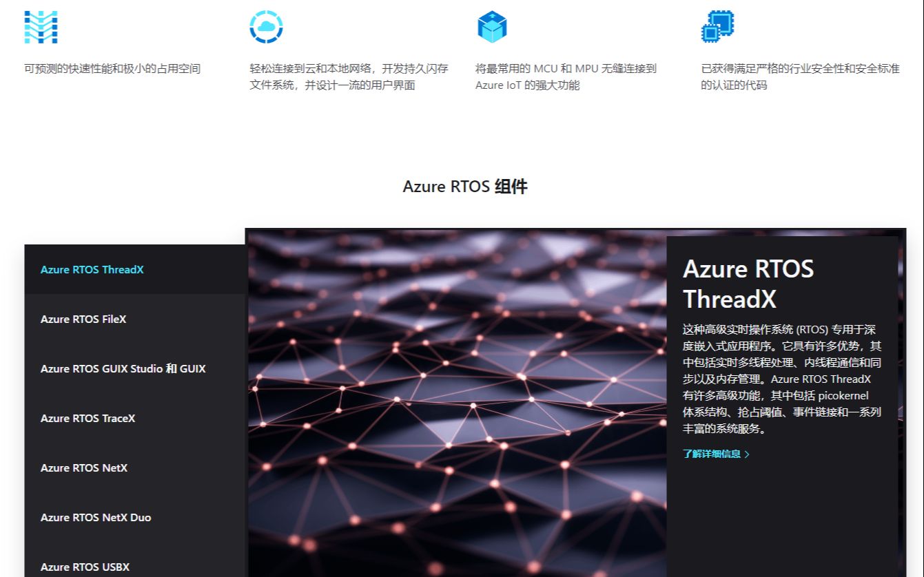Image resolution: width=924 pixels, height=577 pixels.
Task: Click the text 已获得满足严格的行业安全性
Action: click(800, 77)
